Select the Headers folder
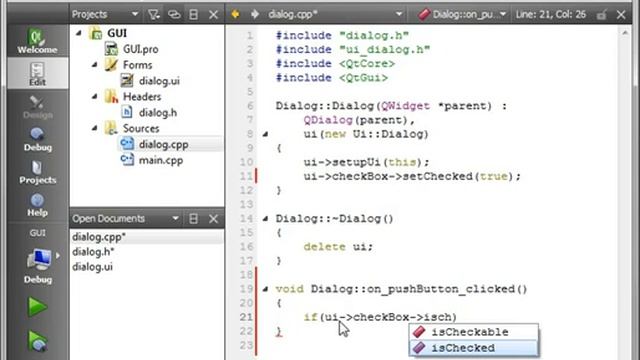The height and width of the screenshot is (360, 640). click(x=142, y=97)
